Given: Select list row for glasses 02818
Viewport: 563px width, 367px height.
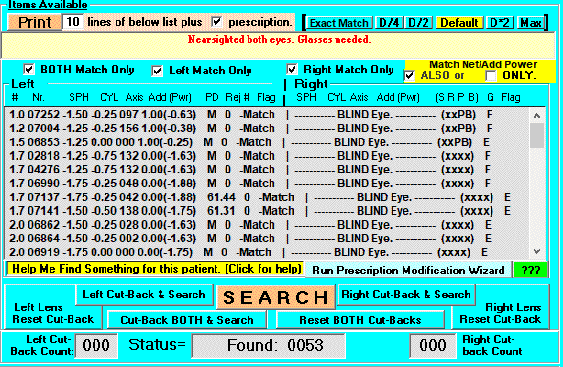Looking at the screenshot, I should tap(266, 156).
